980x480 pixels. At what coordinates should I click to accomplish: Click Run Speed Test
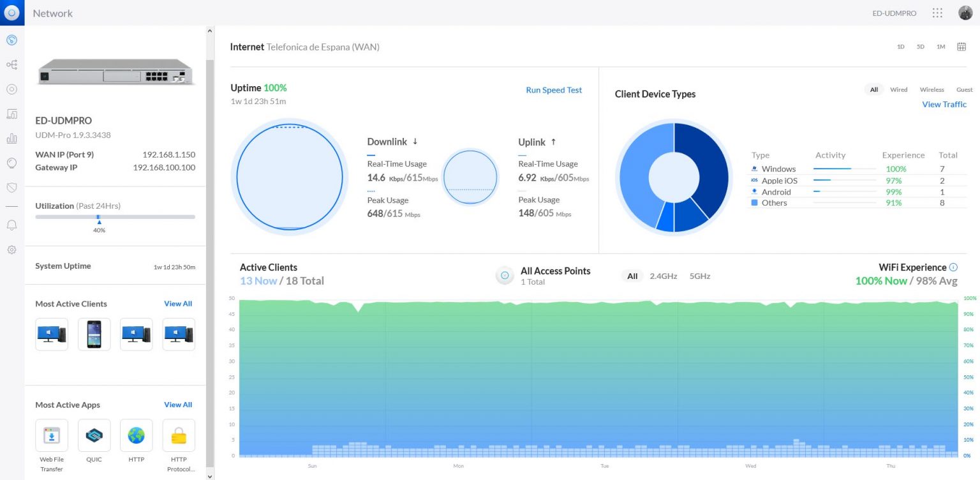click(553, 90)
